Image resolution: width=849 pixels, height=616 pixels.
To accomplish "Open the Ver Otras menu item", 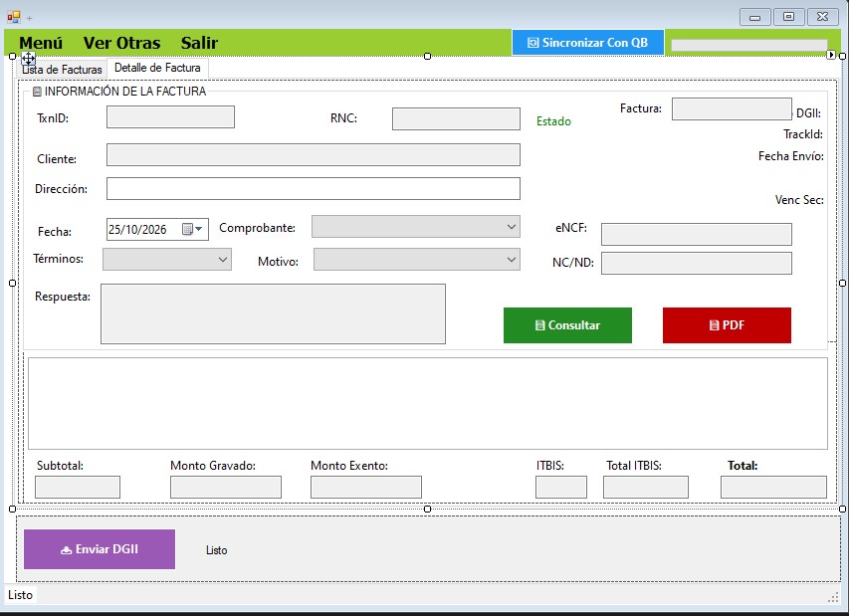I will pyautogui.click(x=121, y=43).
